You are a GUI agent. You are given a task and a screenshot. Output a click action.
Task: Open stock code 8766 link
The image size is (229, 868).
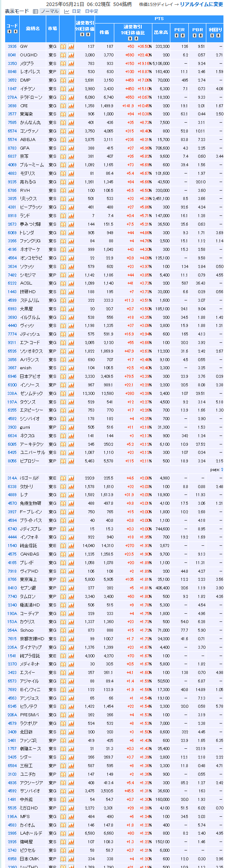pyautogui.click(x=12, y=580)
